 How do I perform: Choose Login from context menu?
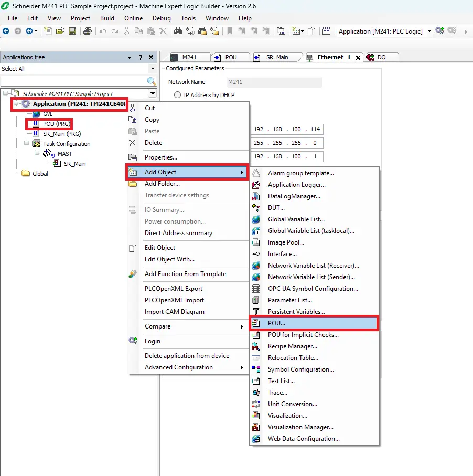tap(187, 341)
